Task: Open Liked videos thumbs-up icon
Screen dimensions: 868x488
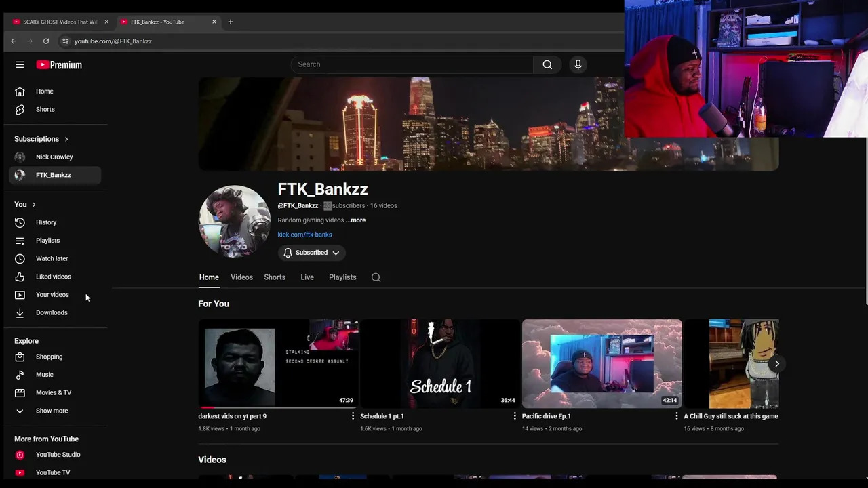Action: coord(20,277)
